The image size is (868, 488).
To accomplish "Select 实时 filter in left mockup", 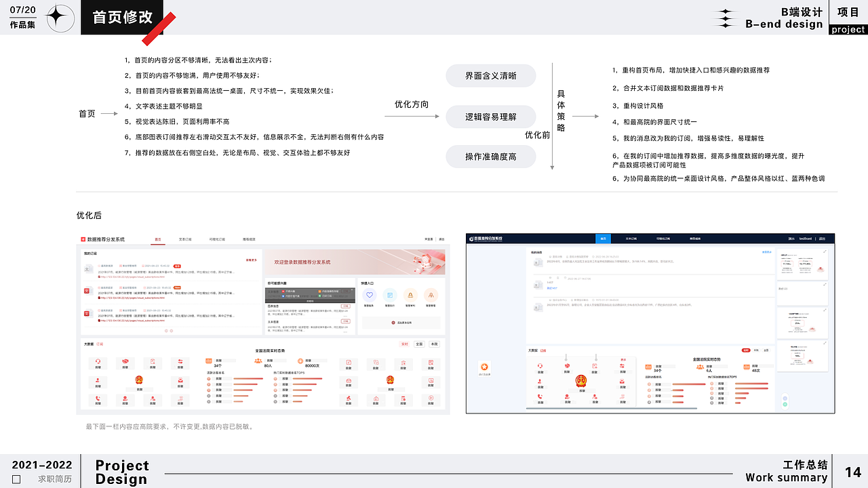I will click(x=405, y=344).
